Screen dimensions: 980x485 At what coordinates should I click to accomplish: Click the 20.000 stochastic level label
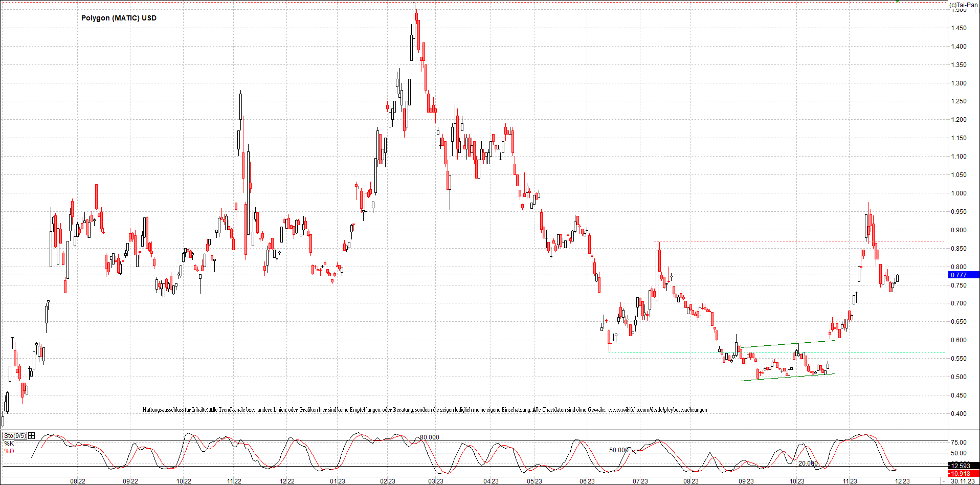(808, 464)
